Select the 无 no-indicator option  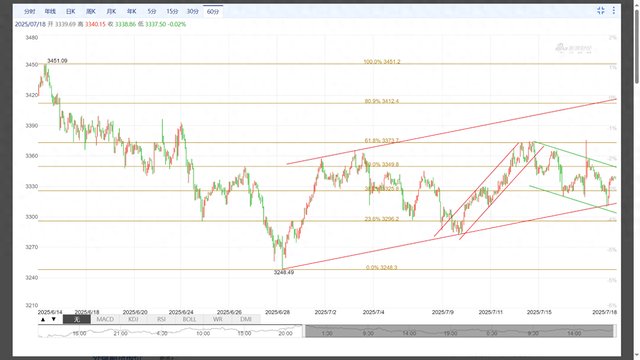point(77,319)
